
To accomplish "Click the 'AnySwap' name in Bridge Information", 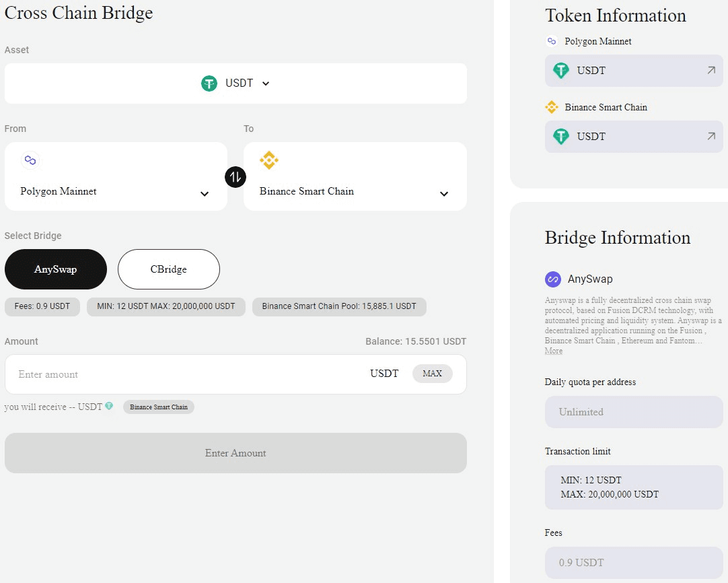I will pyautogui.click(x=590, y=279).
